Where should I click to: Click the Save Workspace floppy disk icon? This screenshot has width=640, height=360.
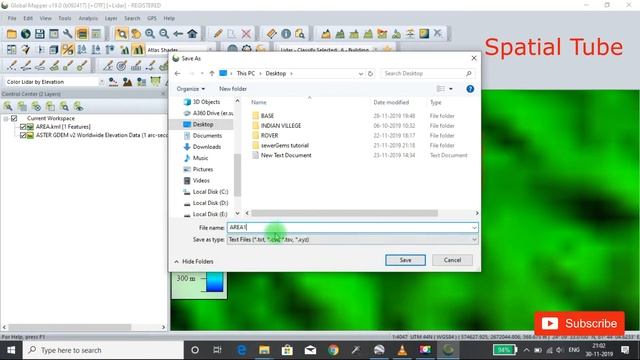pos(40,34)
